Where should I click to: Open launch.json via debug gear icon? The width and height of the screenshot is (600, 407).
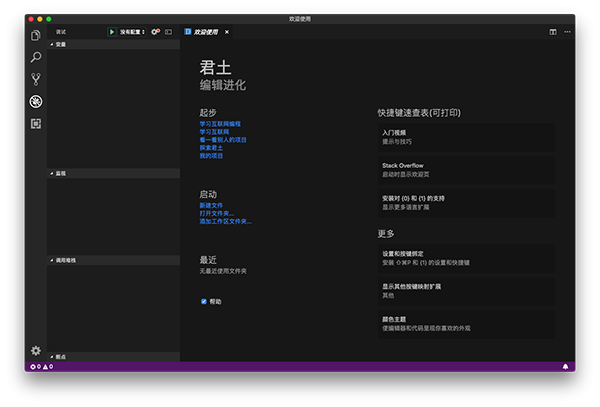pos(155,32)
